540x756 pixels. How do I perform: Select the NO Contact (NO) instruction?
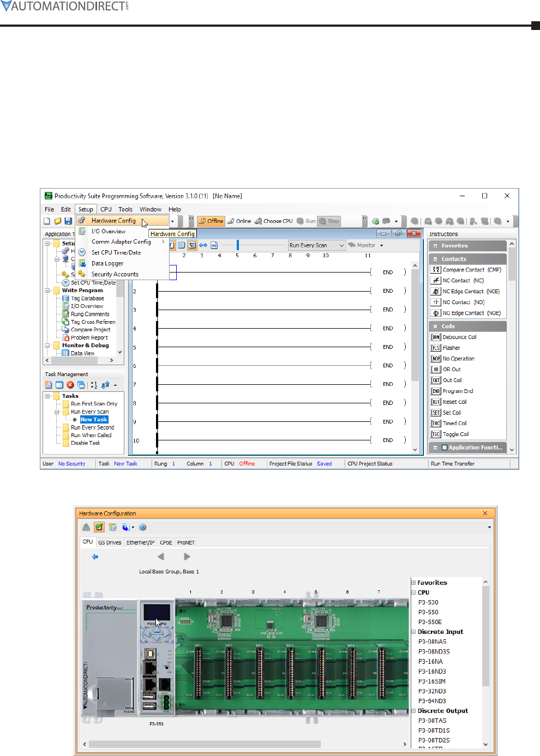[x=458, y=302]
